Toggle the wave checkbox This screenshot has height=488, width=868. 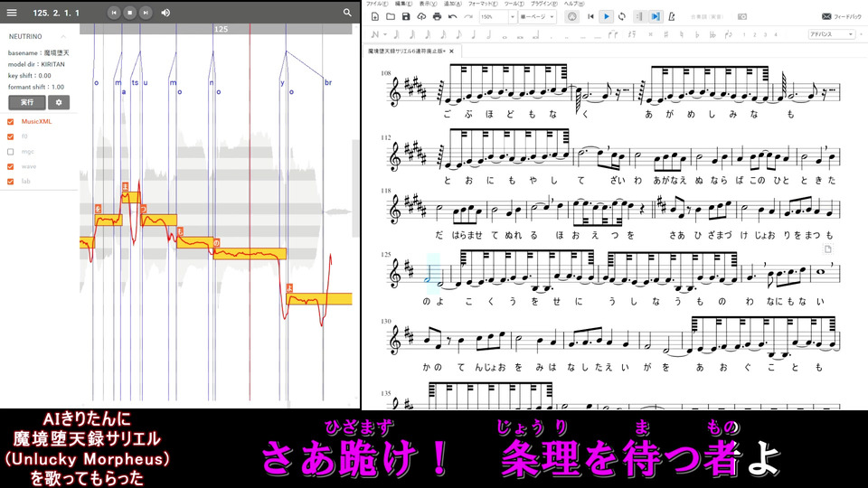pos(11,166)
